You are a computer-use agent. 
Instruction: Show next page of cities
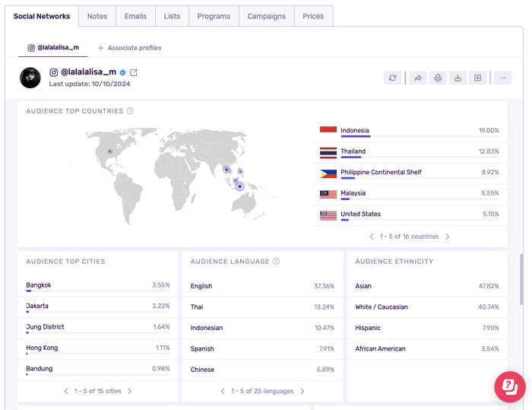(130, 391)
